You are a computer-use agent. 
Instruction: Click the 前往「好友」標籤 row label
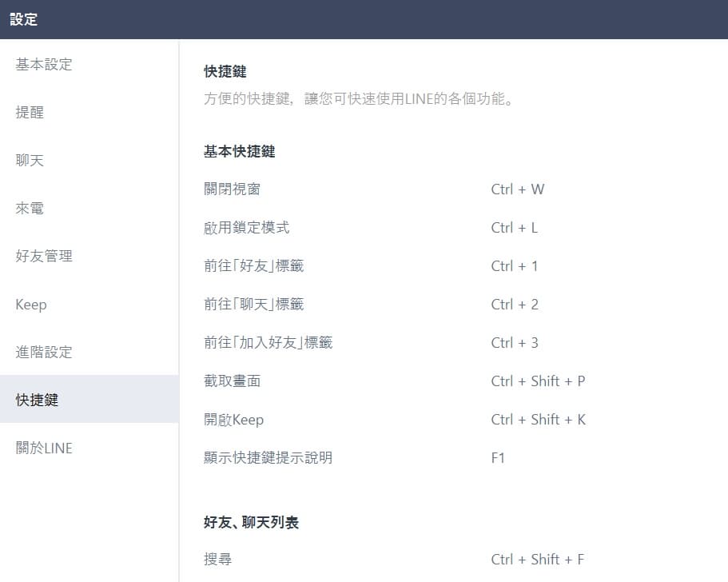click(254, 265)
